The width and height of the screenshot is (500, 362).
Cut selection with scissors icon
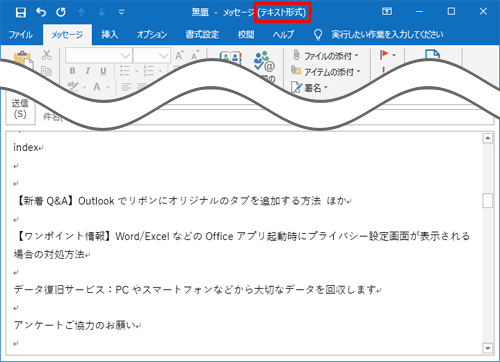(47, 55)
